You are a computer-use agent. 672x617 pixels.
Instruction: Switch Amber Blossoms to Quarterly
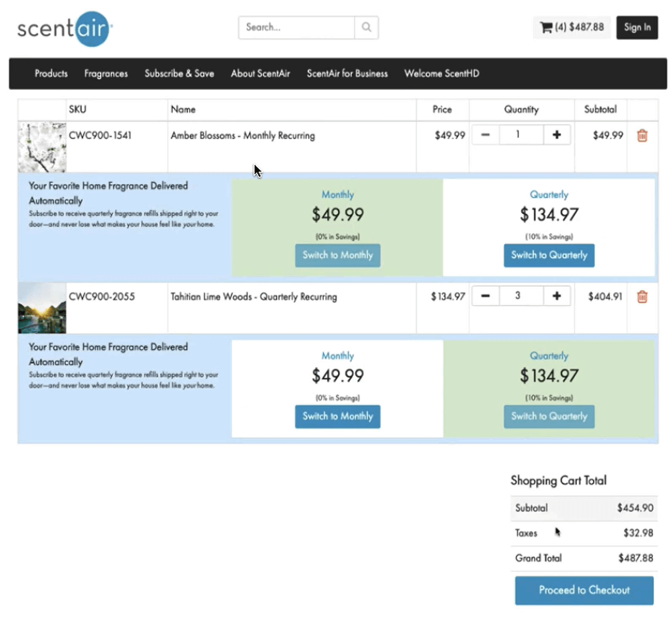click(549, 256)
